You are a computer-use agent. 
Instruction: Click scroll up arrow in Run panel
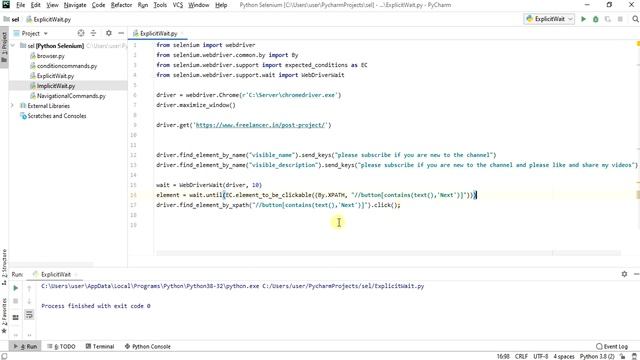[x=29, y=288]
